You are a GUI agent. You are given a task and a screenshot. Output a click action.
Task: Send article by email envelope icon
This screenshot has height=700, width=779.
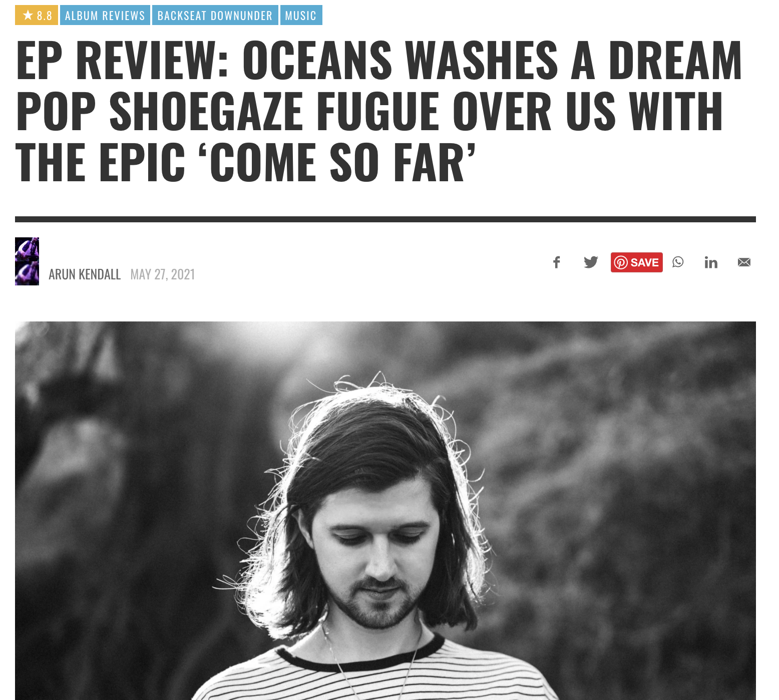coord(744,262)
